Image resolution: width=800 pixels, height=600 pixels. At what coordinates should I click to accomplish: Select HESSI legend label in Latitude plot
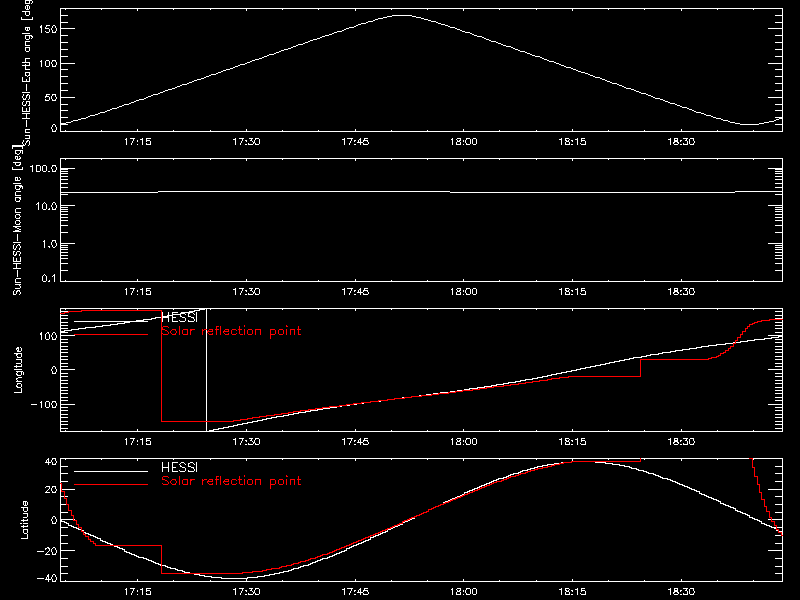point(179,467)
